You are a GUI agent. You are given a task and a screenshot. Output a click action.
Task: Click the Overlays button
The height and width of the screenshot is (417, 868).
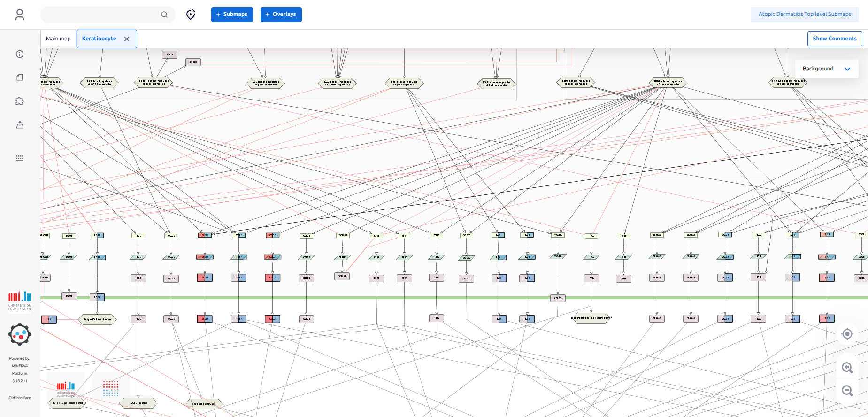tap(281, 15)
